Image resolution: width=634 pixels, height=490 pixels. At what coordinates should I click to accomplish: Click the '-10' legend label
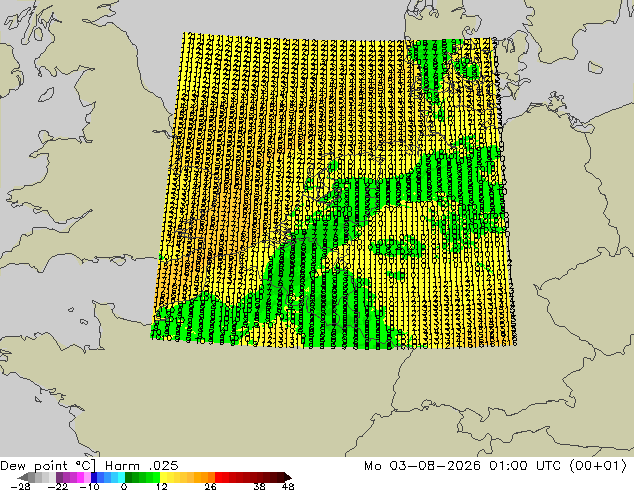[90, 486]
